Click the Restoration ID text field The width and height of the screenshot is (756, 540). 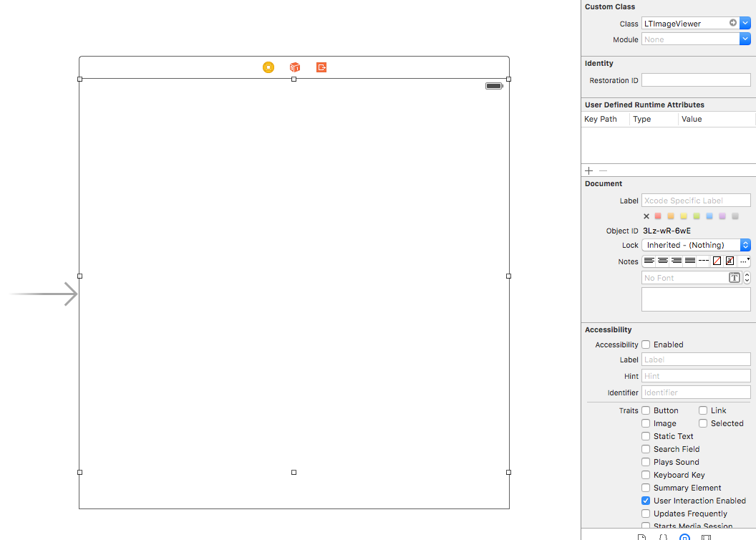click(x=696, y=80)
